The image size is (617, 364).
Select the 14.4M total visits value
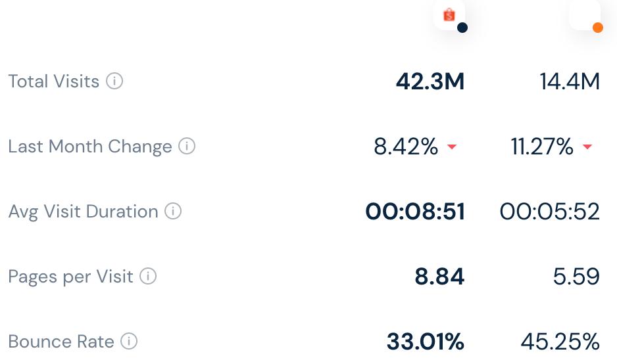(570, 81)
